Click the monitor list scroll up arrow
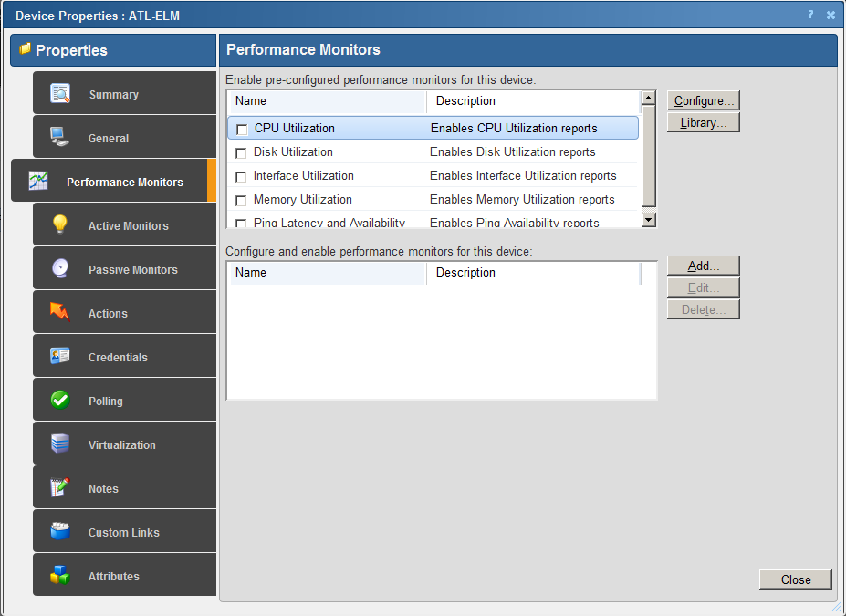Screen dimensions: 846x616 pyautogui.click(x=649, y=98)
